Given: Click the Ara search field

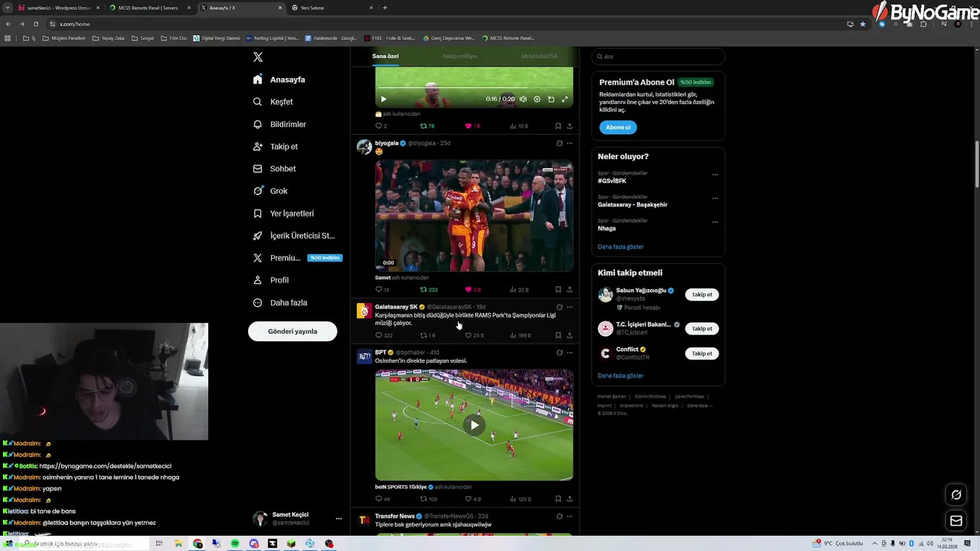Looking at the screenshot, I should [658, 57].
